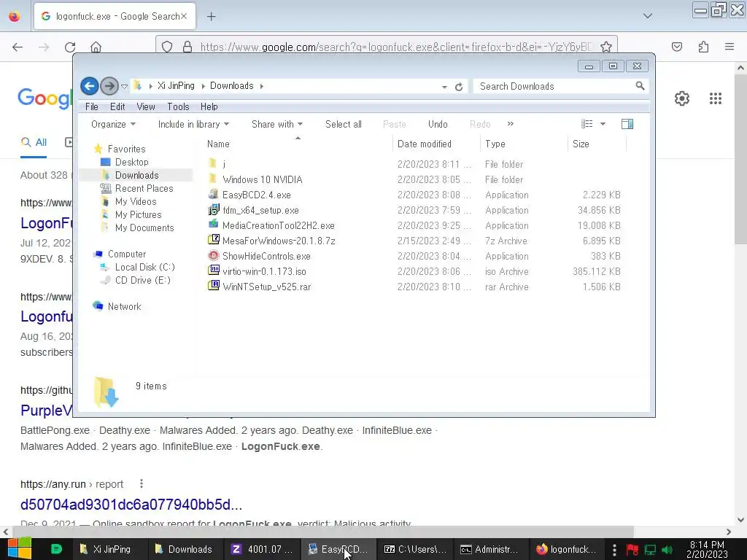Open new Firefox tab
The height and width of the screenshot is (560, 747).
(x=211, y=17)
